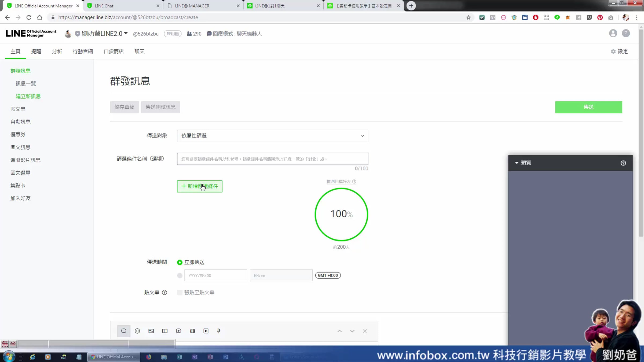
Task: Select the coupon message type icon
Action: coord(165,331)
